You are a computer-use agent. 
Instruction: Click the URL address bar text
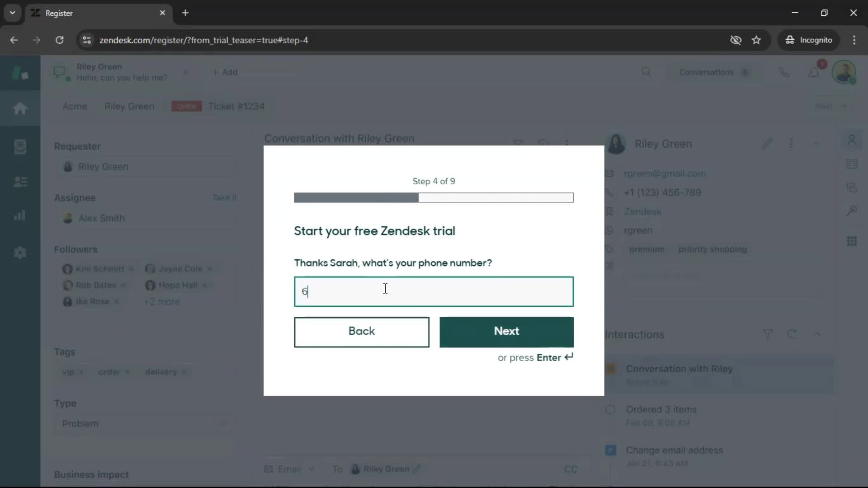click(203, 40)
